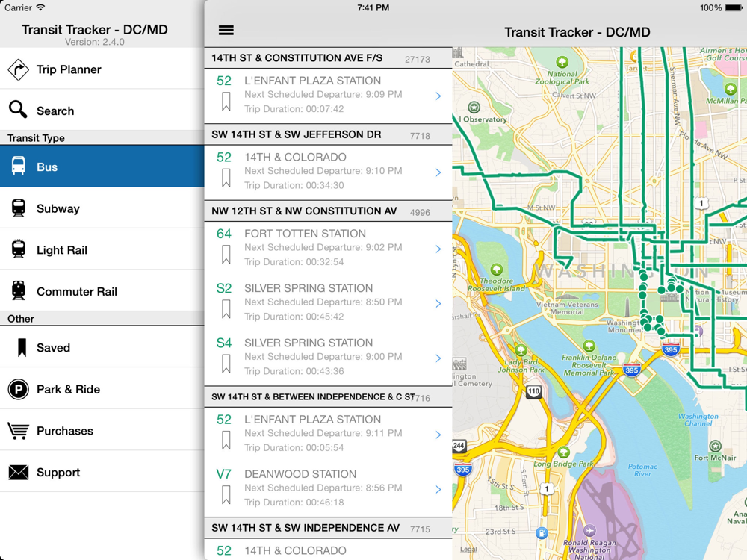Tap the McMillan Park map marker

coord(731,89)
